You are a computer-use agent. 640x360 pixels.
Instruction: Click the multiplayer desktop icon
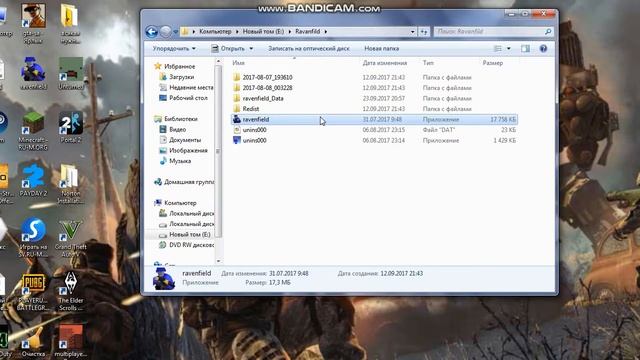coord(71,341)
